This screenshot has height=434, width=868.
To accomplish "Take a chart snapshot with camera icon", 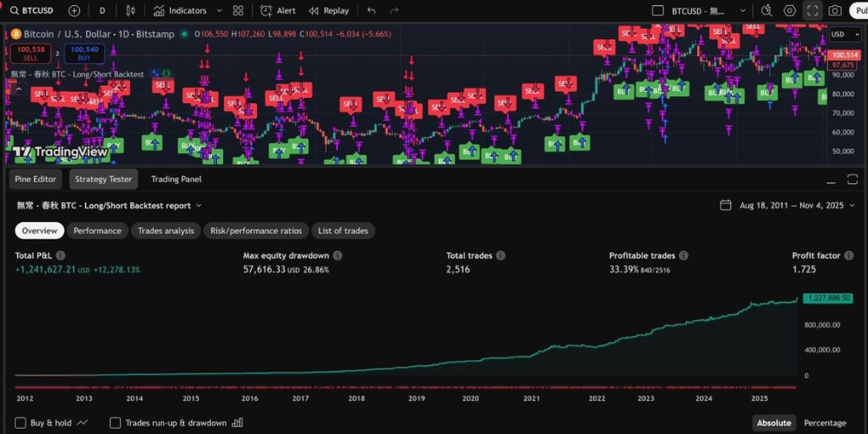I will click(835, 10).
